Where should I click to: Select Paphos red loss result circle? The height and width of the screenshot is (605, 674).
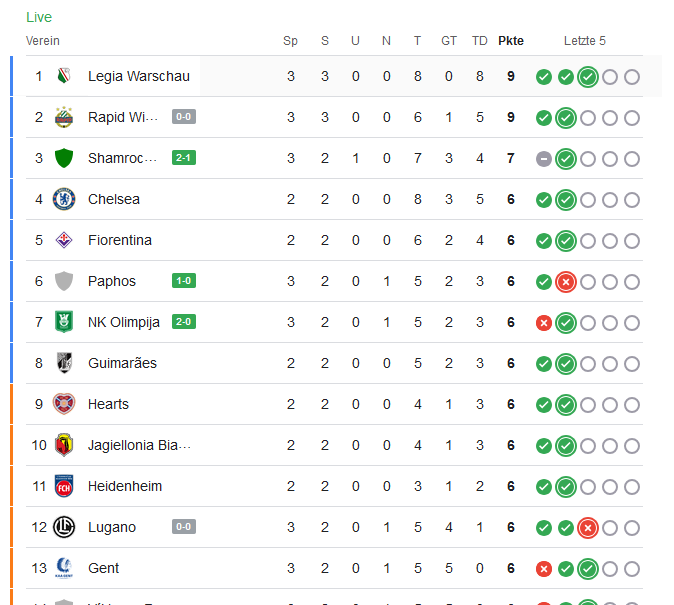tap(566, 282)
